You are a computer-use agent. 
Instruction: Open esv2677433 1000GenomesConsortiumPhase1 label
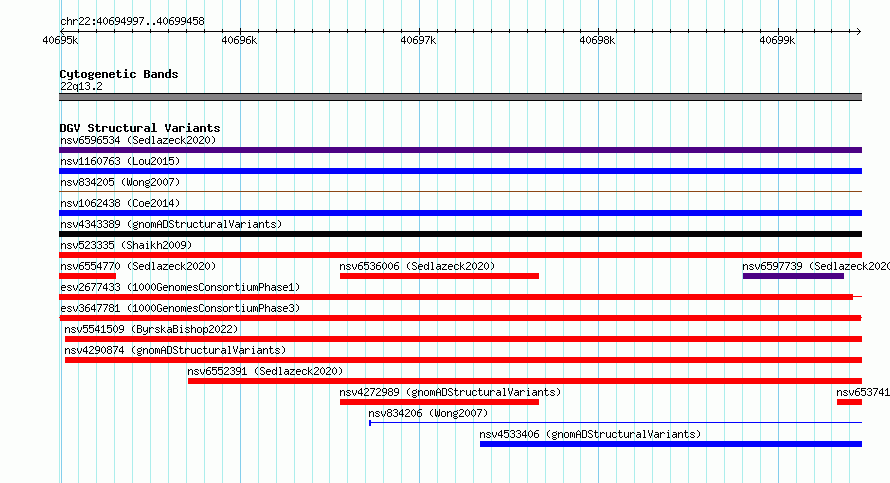click(180, 287)
